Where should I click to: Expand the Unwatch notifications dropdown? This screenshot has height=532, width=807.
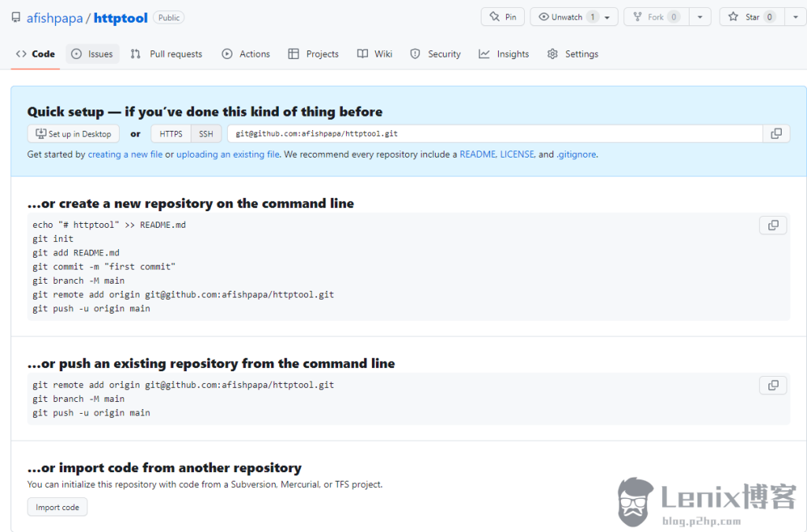pos(607,17)
